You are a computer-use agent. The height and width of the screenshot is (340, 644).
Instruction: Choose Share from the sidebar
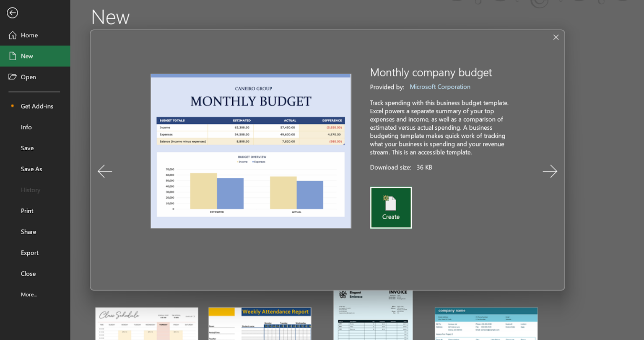pyautogui.click(x=28, y=232)
